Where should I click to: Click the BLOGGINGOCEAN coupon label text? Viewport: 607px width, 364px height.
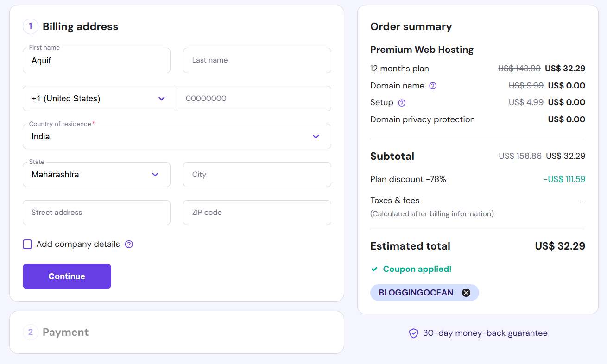tap(416, 293)
